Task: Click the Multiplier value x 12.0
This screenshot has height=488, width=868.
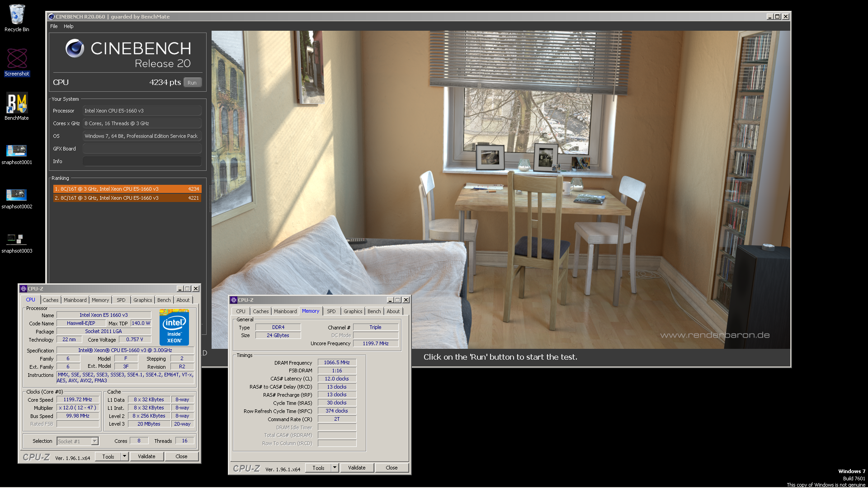Action: pyautogui.click(x=78, y=408)
